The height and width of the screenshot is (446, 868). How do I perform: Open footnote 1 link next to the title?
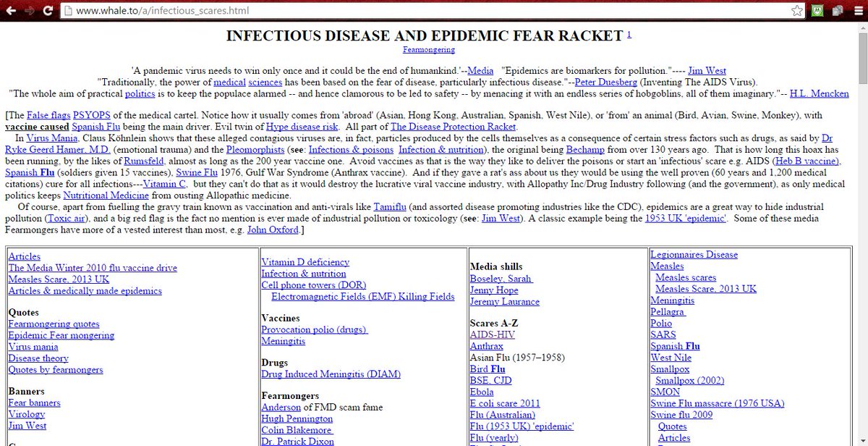tap(629, 33)
